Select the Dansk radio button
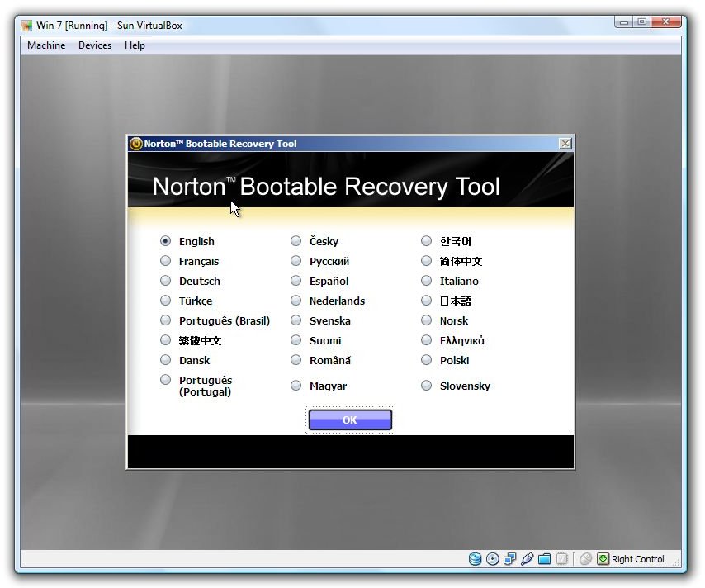The height and width of the screenshot is (588, 705). pyautogui.click(x=165, y=360)
